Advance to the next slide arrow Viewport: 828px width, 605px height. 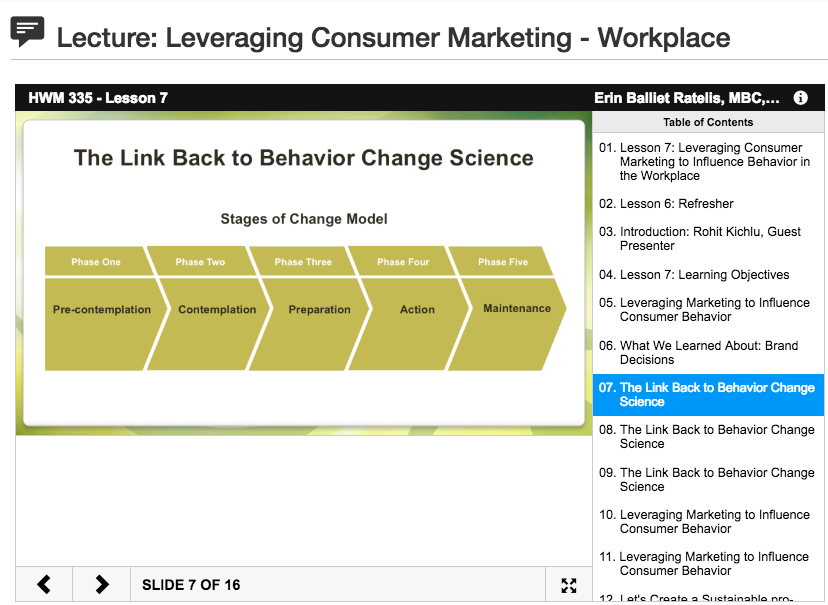coord(101,584)
